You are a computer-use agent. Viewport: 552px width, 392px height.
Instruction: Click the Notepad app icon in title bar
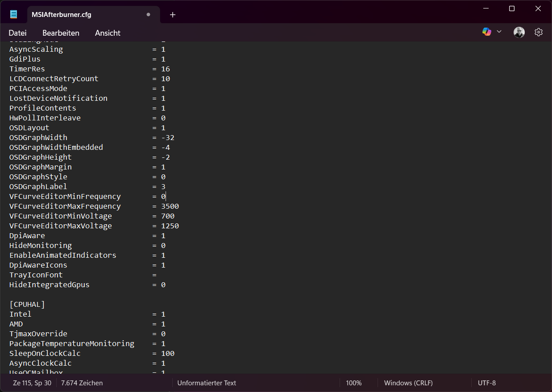(x=14, y=15)
